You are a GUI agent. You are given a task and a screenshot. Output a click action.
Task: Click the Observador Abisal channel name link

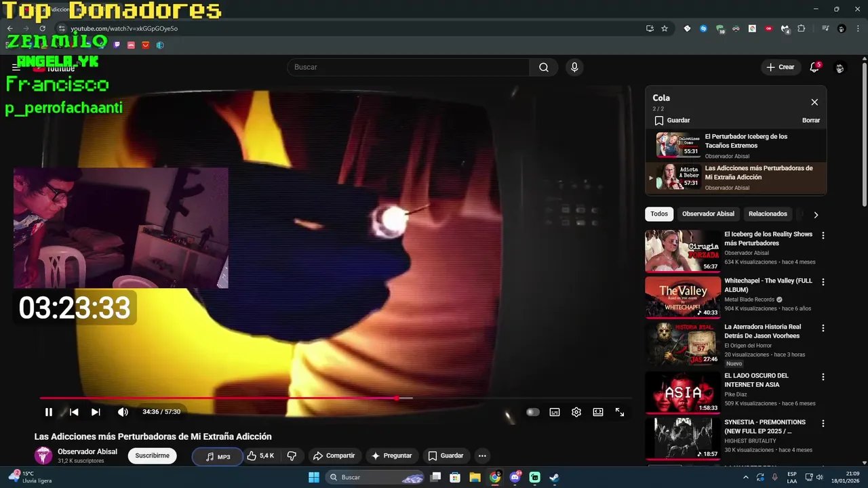87,451
